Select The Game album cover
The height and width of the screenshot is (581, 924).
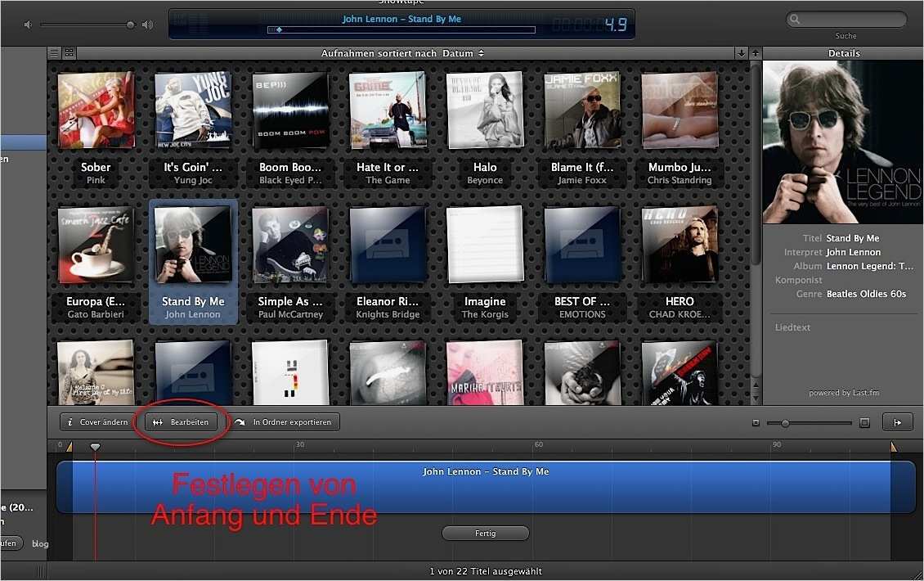388,110
